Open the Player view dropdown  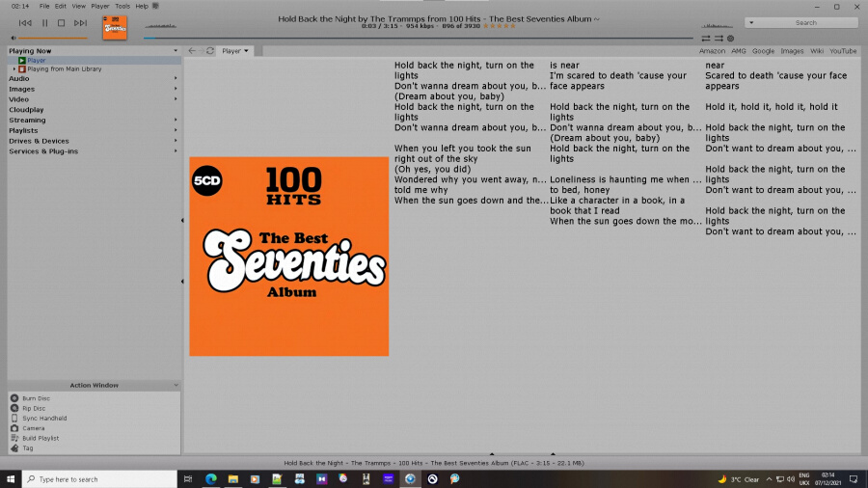coord(235,51)
